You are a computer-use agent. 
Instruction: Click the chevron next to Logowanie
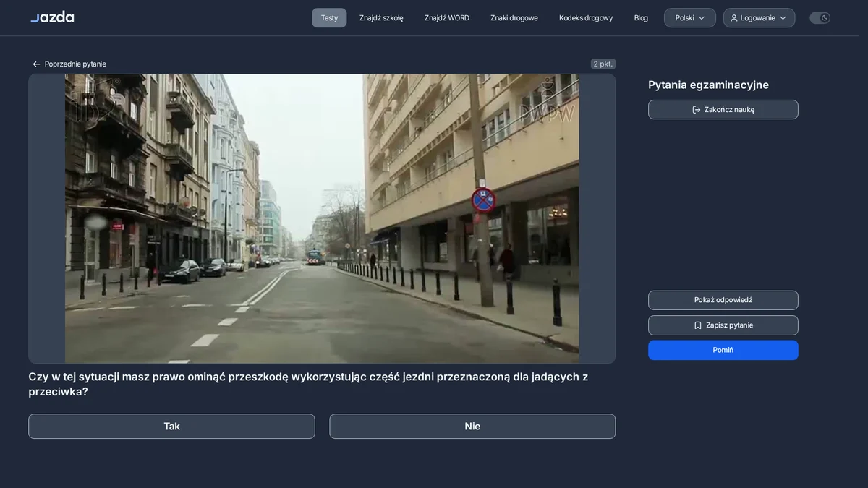pyautogui.click(x=783, y=18)
